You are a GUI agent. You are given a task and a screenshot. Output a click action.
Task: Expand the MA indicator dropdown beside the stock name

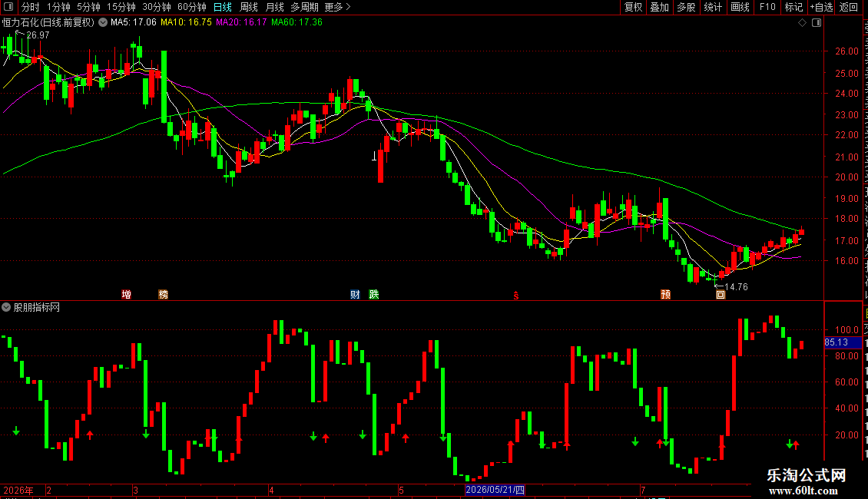pos(103,23)
